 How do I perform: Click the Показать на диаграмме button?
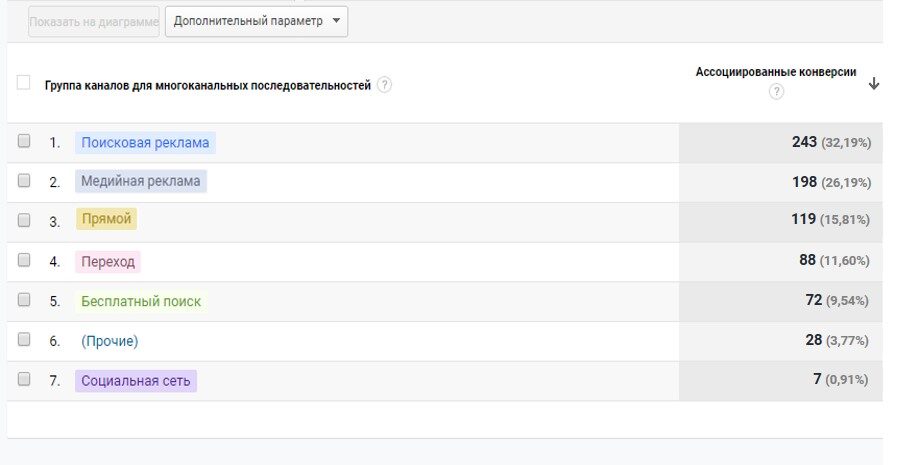coord(94,21)
